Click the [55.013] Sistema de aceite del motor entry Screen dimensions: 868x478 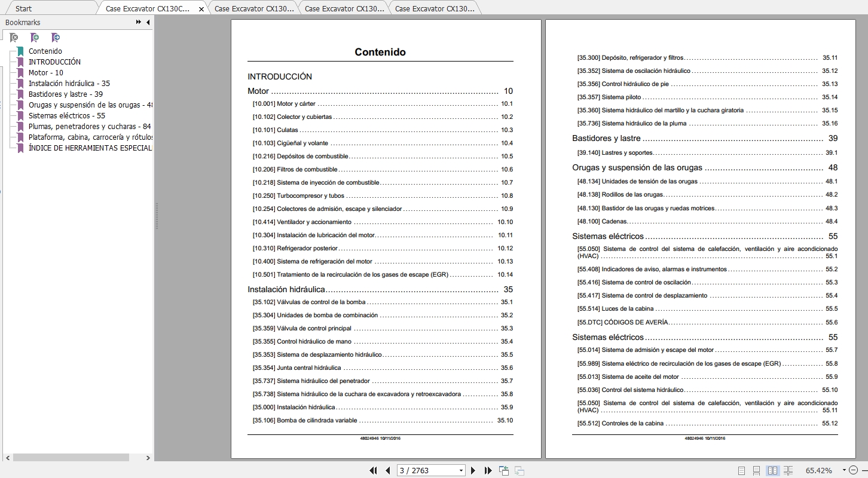pos(707,377)
